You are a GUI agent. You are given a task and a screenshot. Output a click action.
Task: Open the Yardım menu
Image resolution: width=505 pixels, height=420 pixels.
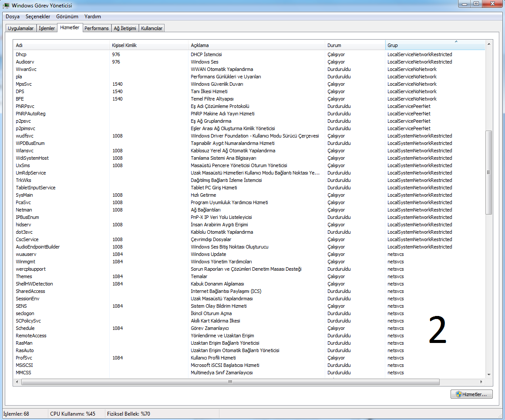(92, 17)
